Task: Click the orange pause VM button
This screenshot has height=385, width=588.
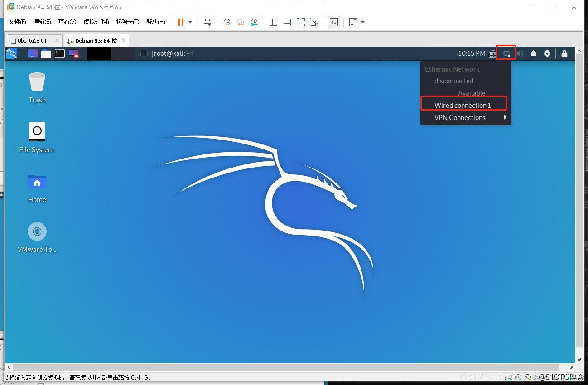Action: click(x=181, y=22)
